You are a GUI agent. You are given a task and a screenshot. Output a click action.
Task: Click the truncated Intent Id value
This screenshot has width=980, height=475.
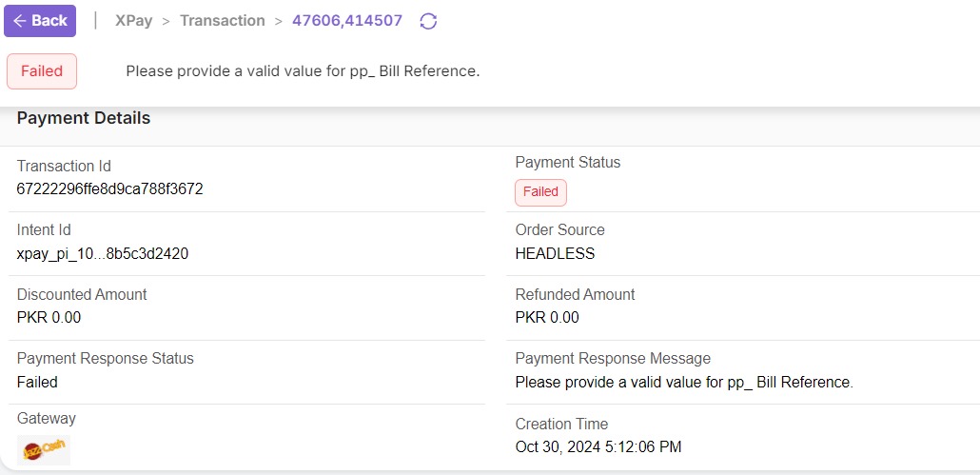pyautogui.click(x=109, y=254)
